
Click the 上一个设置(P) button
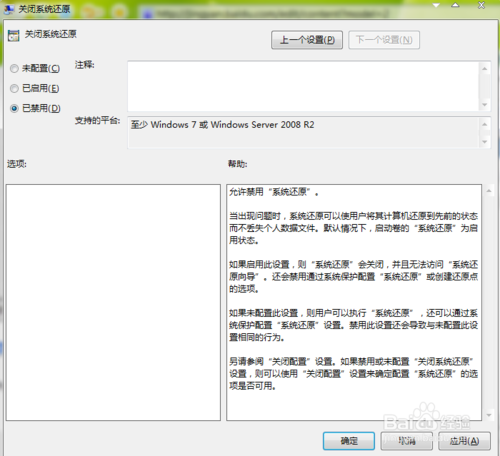click(307, 40)
